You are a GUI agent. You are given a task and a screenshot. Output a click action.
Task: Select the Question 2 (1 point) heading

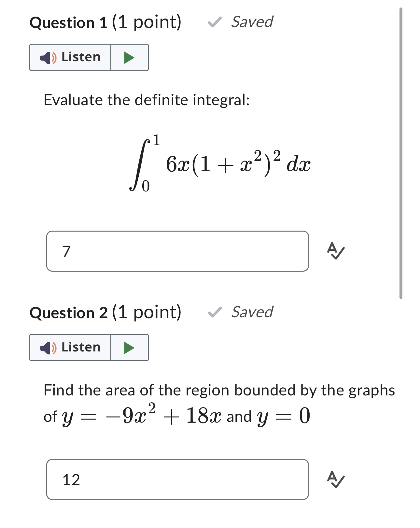point(105,313)
